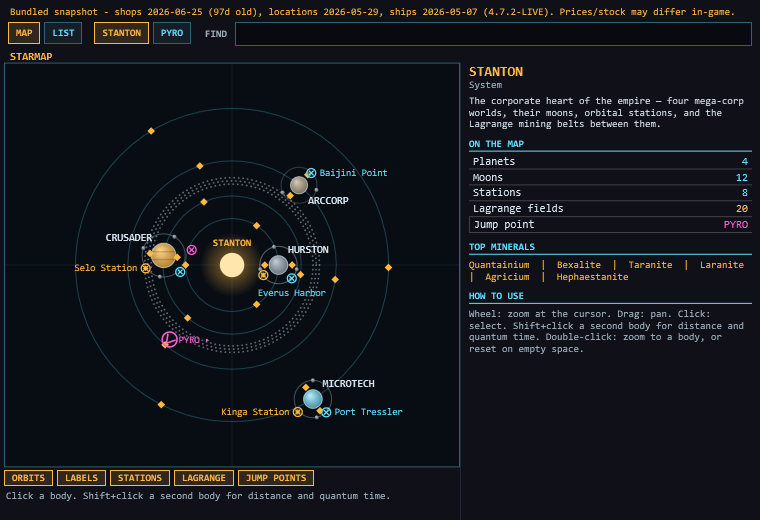Focus the FIND search field
760x520 pixels.
[493, 34]
